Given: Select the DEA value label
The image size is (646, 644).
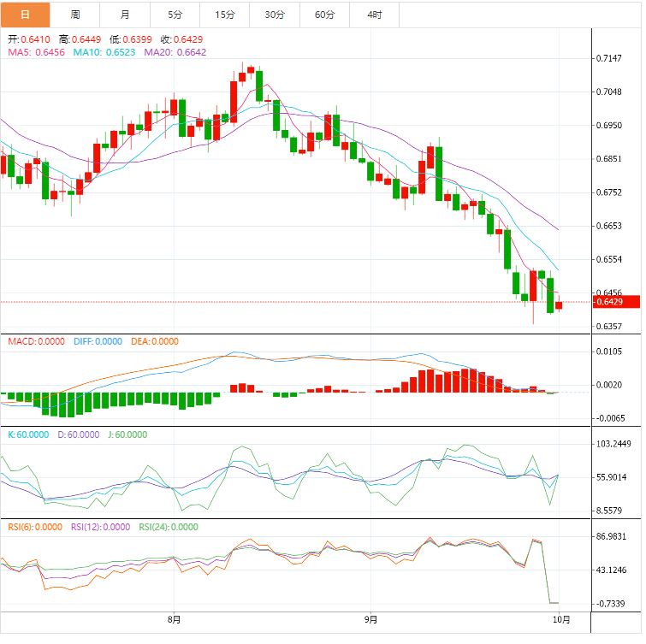Looking at the screenshot, I should click(155, 341).
